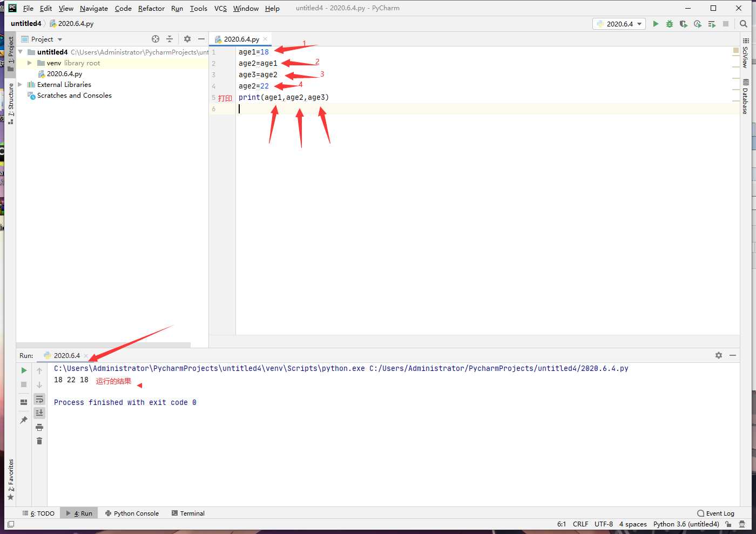This screenshot has width=756, height=534.
Task: Click the concurrency diagram run icon
Action: (x=712, y=24)
